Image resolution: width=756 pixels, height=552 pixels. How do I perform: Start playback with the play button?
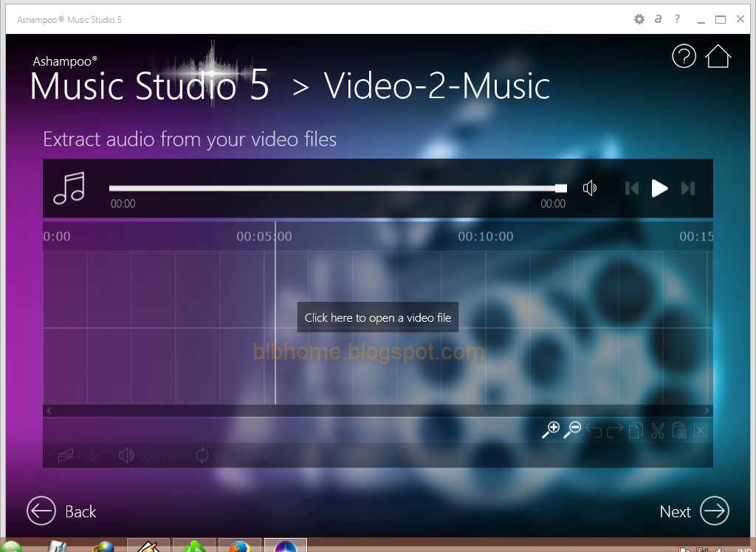659,188
